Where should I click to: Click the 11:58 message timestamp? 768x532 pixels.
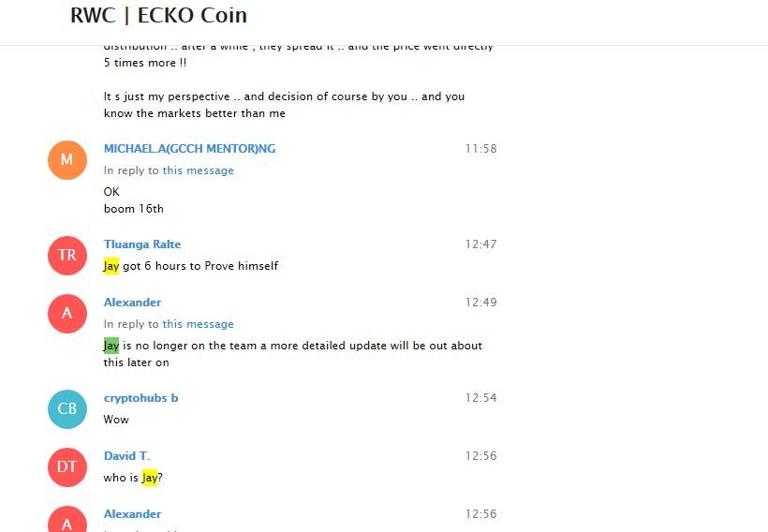click(480, 148)
